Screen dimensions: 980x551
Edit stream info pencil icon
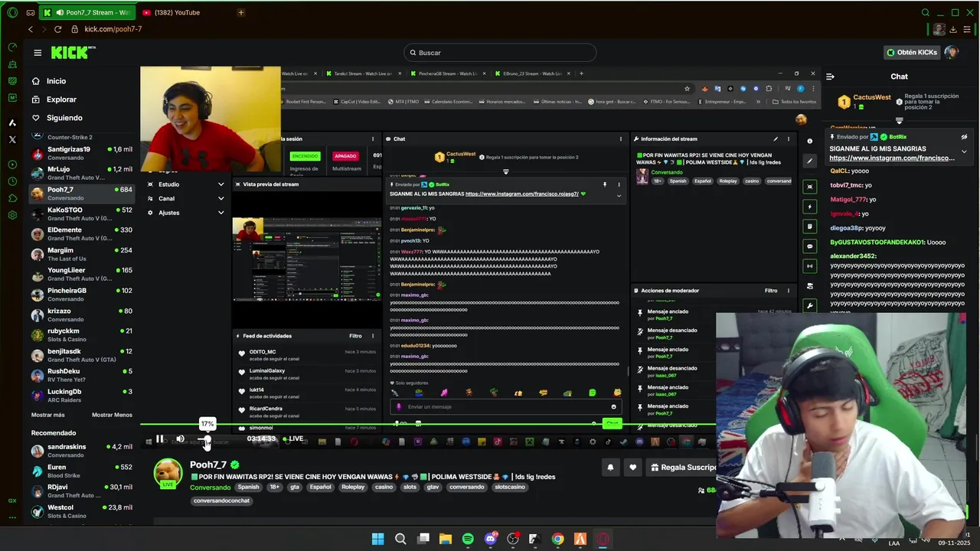coord(776,139)
